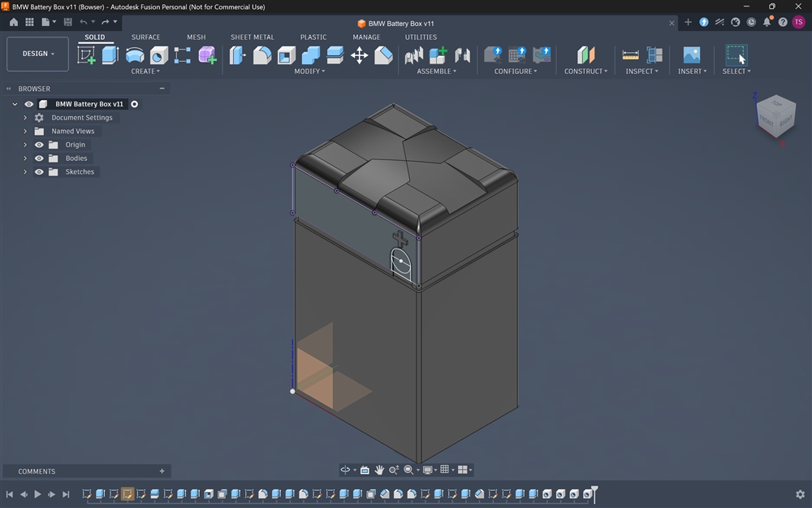This screenshot has width=812, height=508.
Task: Select the Press Pull tool
Action: coord(238,55)
